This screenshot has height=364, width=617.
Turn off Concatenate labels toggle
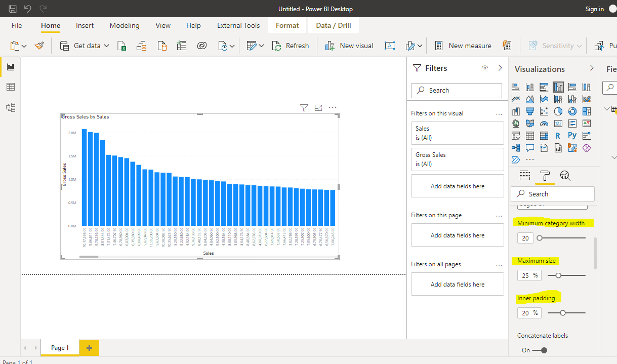point(541,350)
